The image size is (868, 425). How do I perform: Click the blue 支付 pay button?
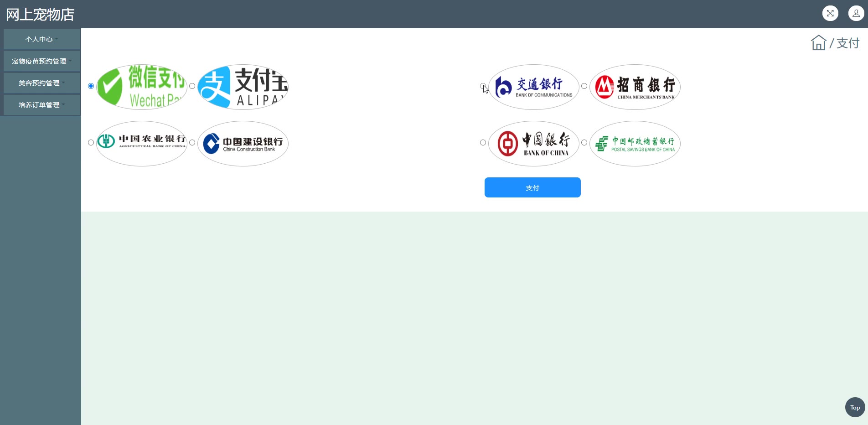point(532,187)
